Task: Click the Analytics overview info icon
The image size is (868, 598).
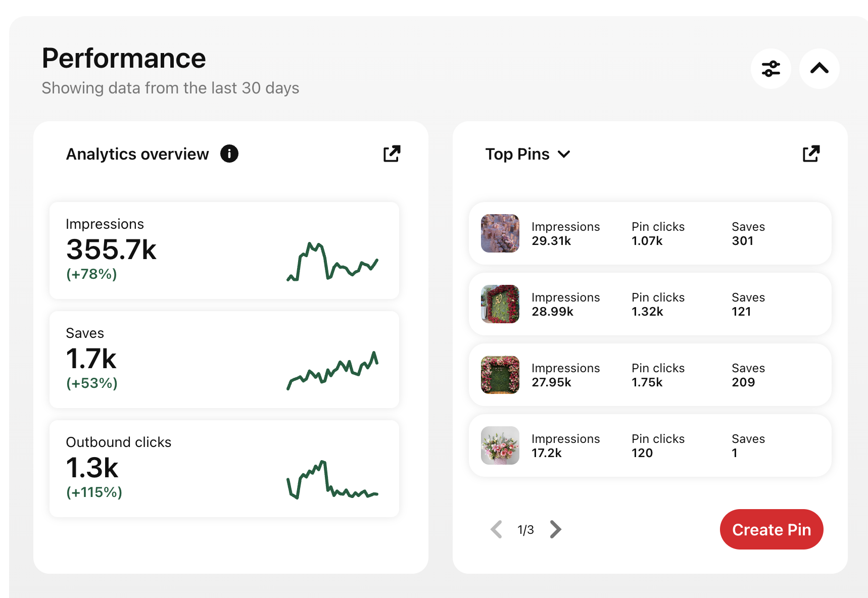Action: pos(229,154)
